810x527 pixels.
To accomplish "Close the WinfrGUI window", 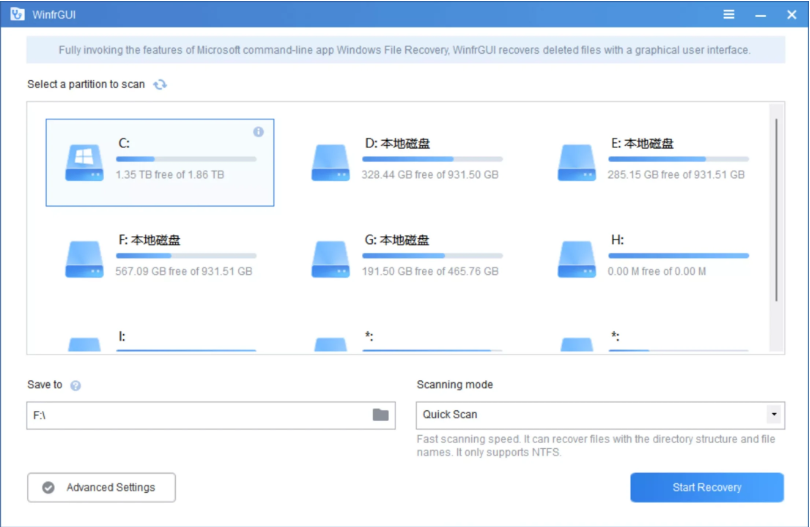I will pos(791,14).
